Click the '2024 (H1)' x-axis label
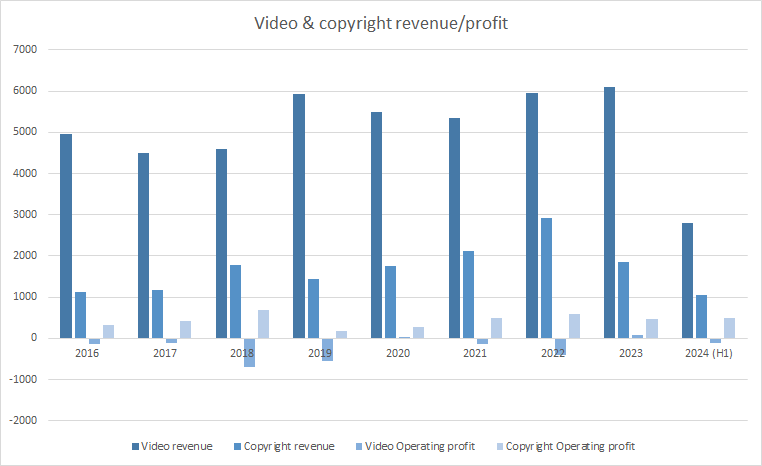Viewport: 762px width, 466px height. pos(709,353)
